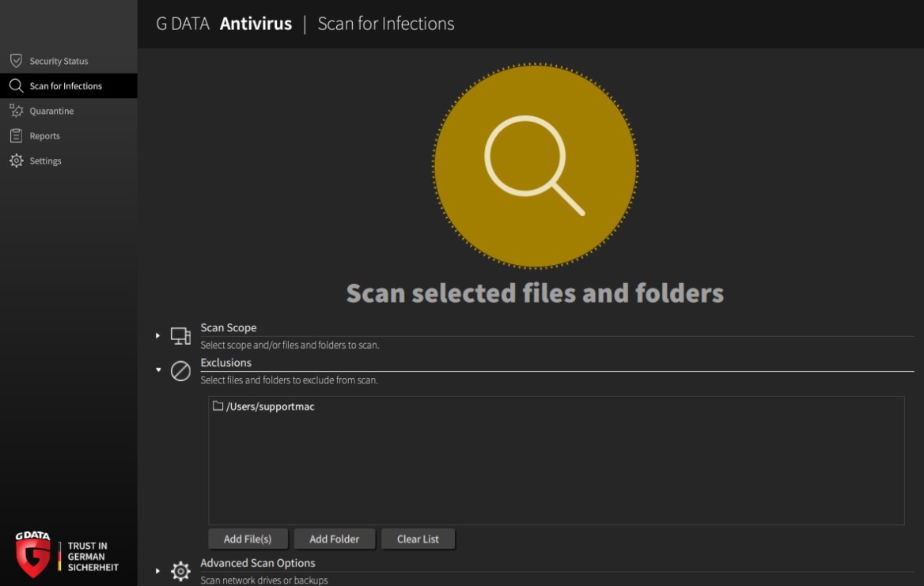
Task: Click the Scan for Infections magnifier icon
Action: coord(17,86)
